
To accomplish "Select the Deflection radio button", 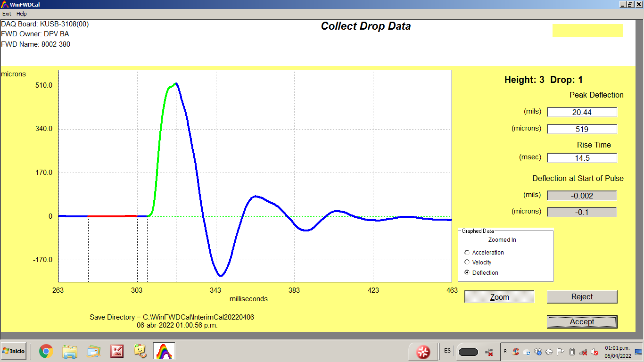I will pyautogui.click(x=467, y=273).
